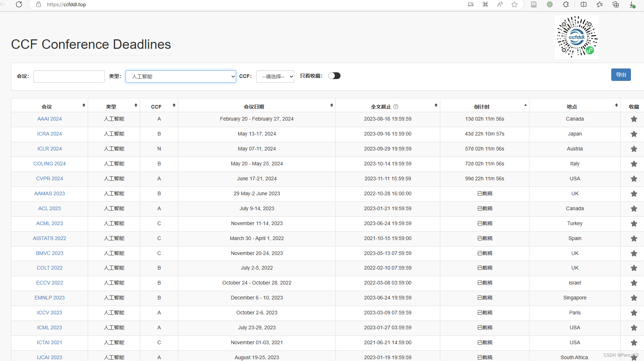Open the CCF rank dropdown
644x361 pixels.
coord(275,76)
